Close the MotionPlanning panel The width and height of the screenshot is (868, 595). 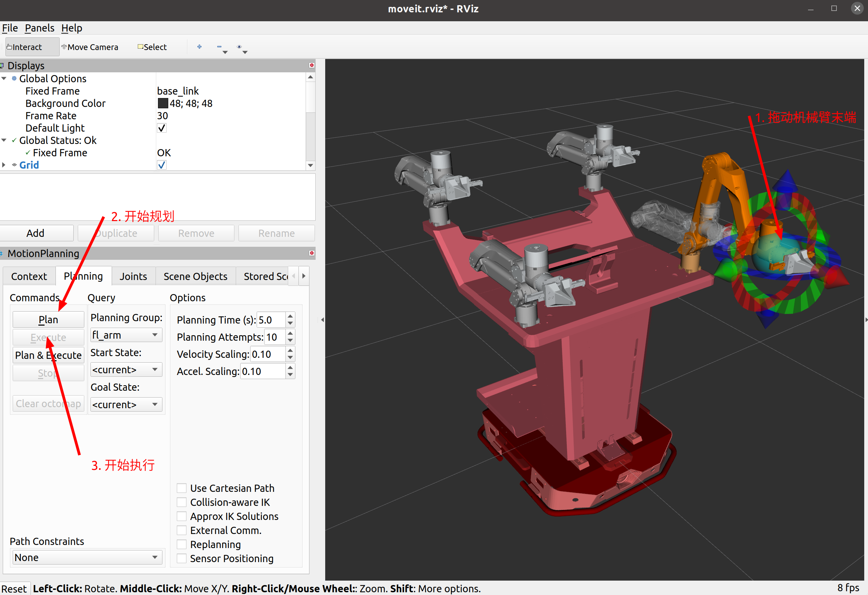click(311, 253)
